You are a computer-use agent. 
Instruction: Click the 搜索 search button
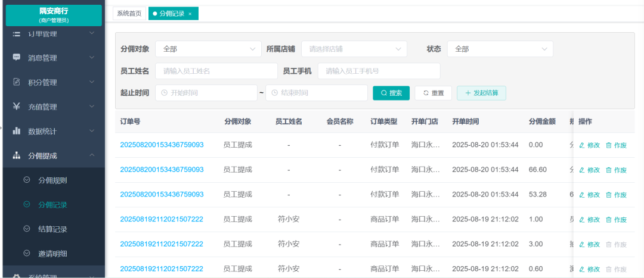tap(391, 93)
